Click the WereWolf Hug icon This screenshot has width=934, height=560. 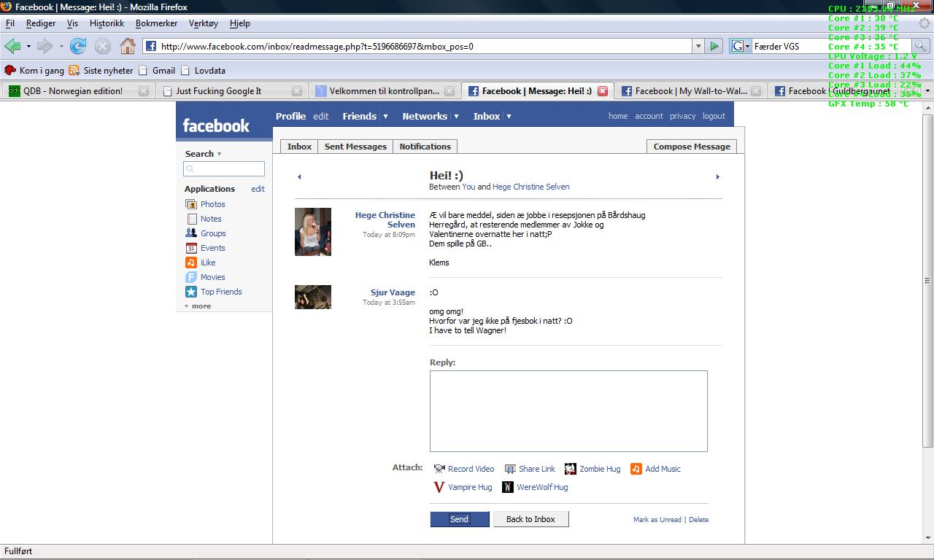pos(508,487)
